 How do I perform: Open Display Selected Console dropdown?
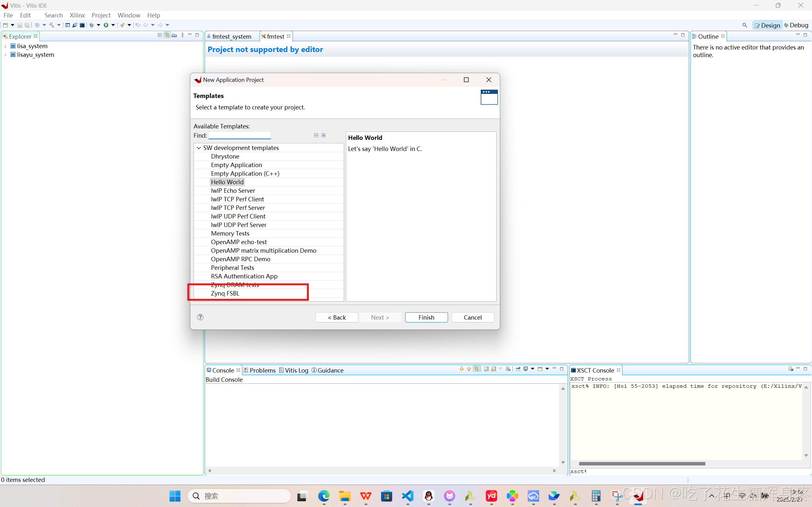coord(532,369)
